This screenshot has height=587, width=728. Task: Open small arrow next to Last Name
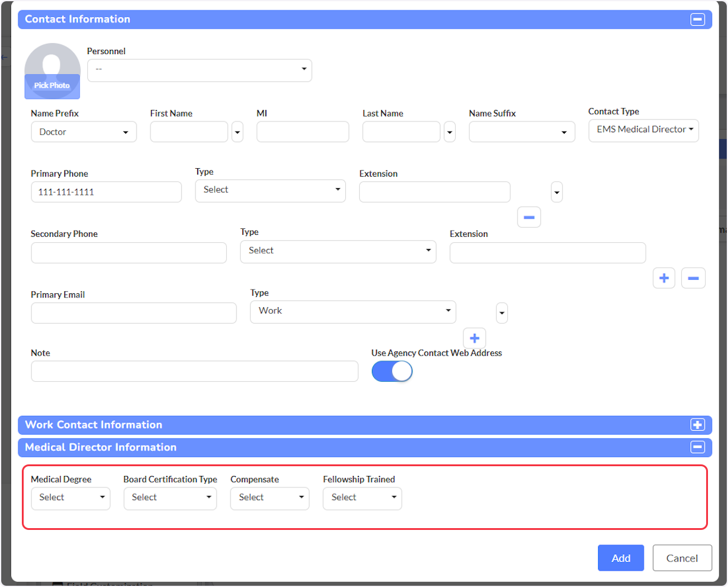pos(450,132)
